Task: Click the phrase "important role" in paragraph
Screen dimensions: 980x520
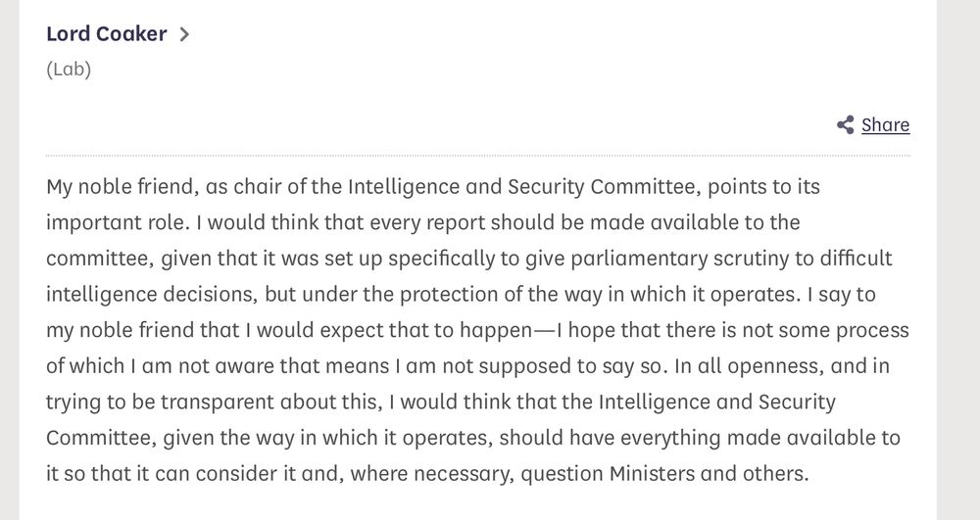Action: 118,223
